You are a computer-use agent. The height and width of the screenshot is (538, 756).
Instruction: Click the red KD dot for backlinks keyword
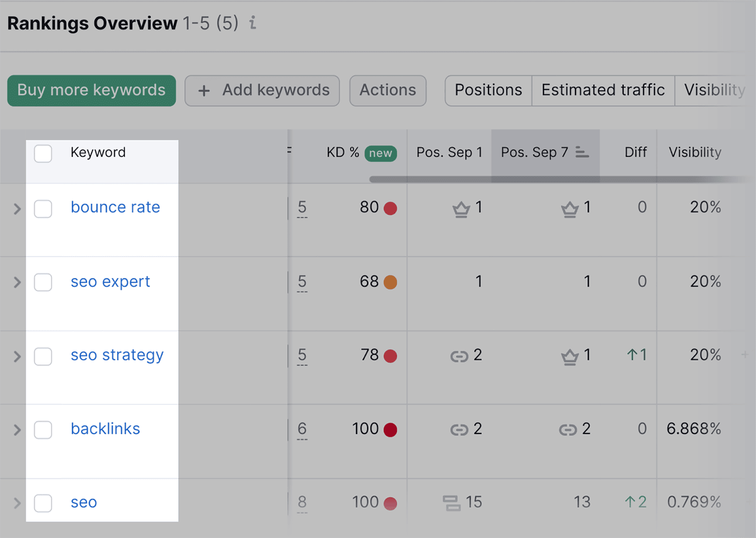[390, 429]
